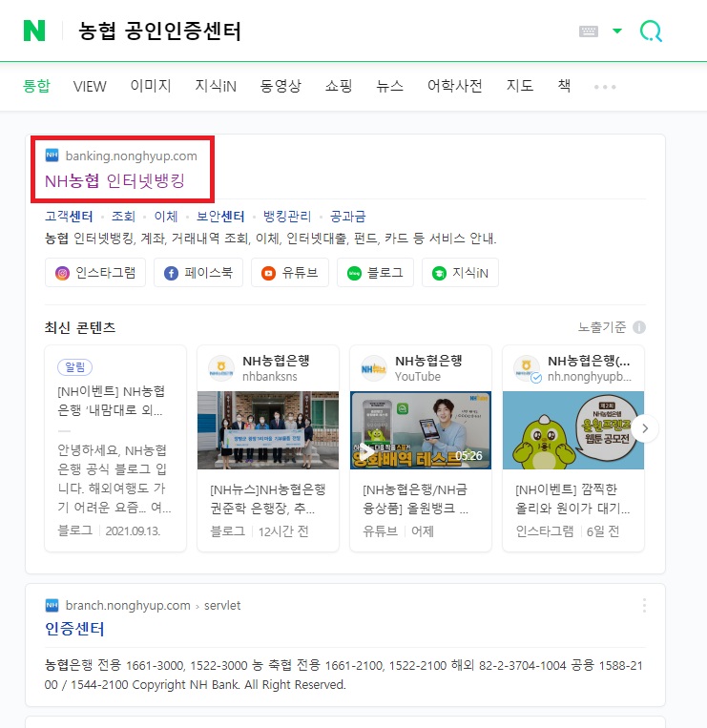Click the 노출기준 info icon
707x728 pixels.
tap(639, 327)
